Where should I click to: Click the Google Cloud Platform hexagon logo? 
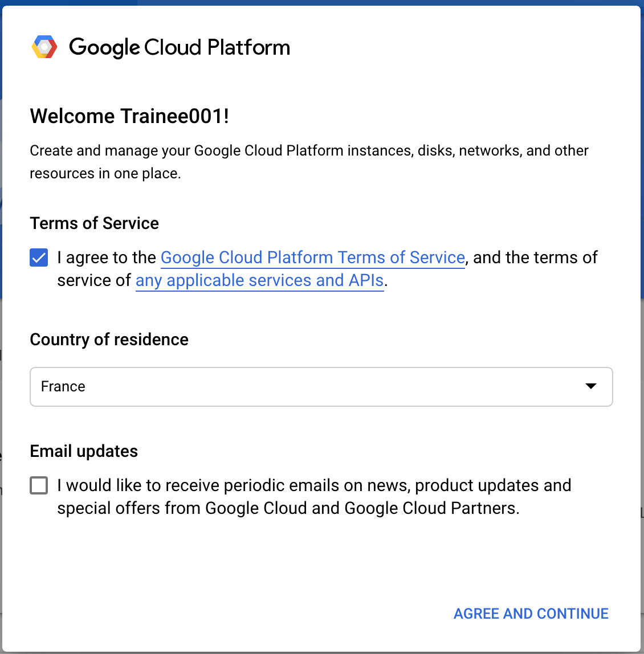pyautogui.click(x=44, y=47)
